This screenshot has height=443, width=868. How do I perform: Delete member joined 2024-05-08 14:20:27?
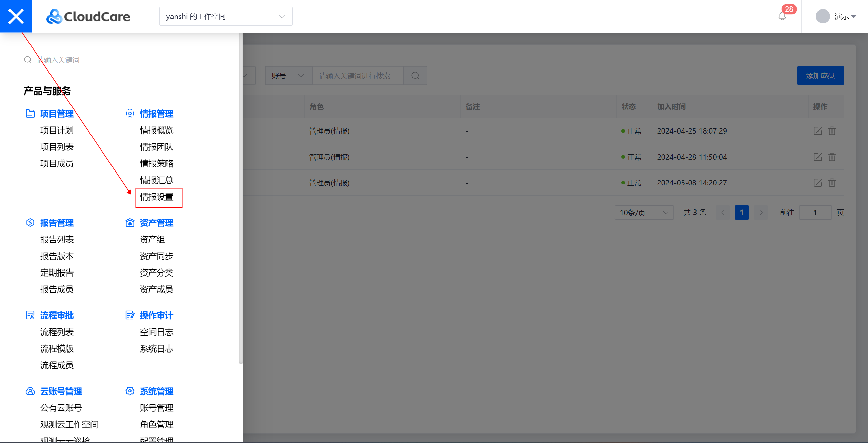pyautogui.click(x=832, y=183)
